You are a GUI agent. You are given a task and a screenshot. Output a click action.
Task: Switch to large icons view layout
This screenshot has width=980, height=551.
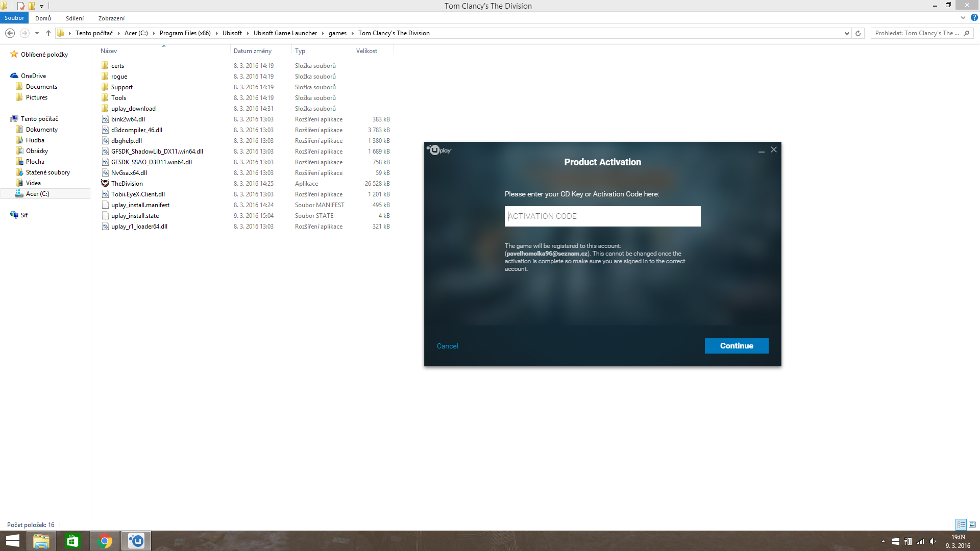972,524
